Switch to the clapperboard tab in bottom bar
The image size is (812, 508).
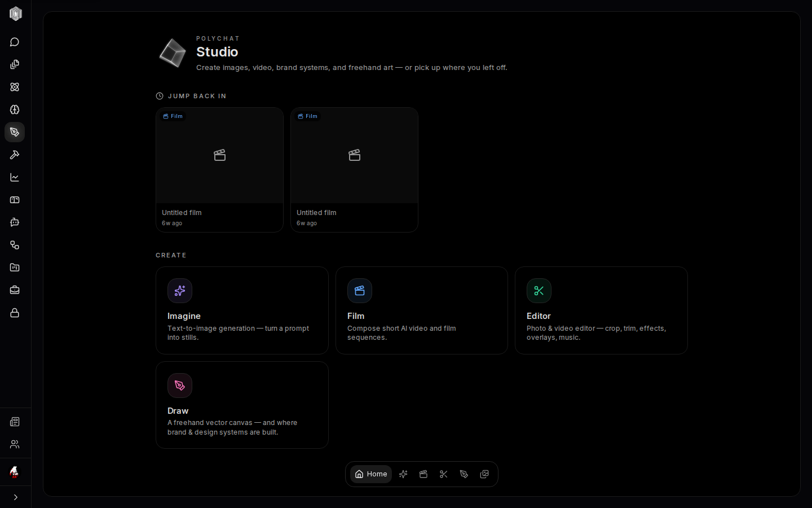click(423, 474)
